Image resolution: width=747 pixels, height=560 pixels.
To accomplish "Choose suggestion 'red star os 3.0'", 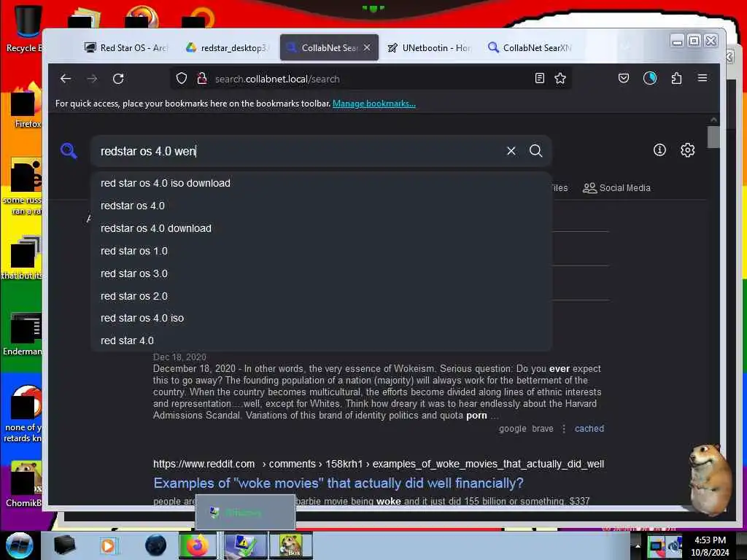I will tap(321, 274).
